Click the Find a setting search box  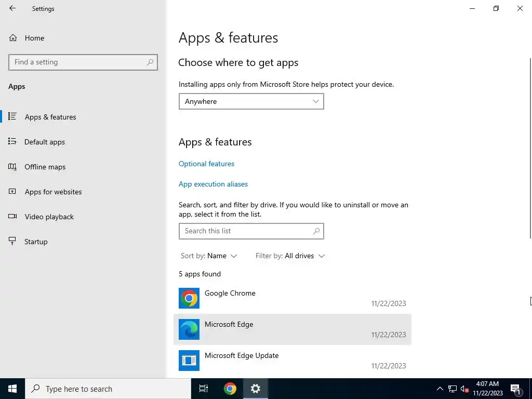(x=83, y=62)
